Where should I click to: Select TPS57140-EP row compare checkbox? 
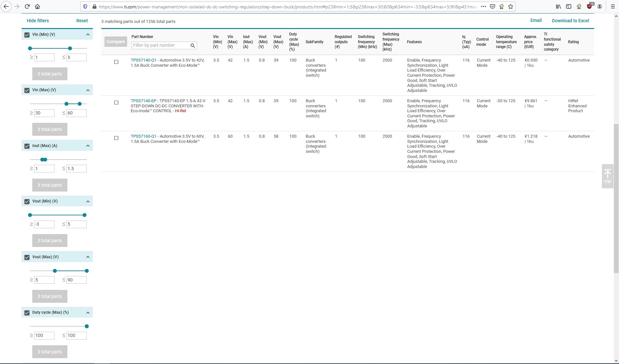coord(116,103)
